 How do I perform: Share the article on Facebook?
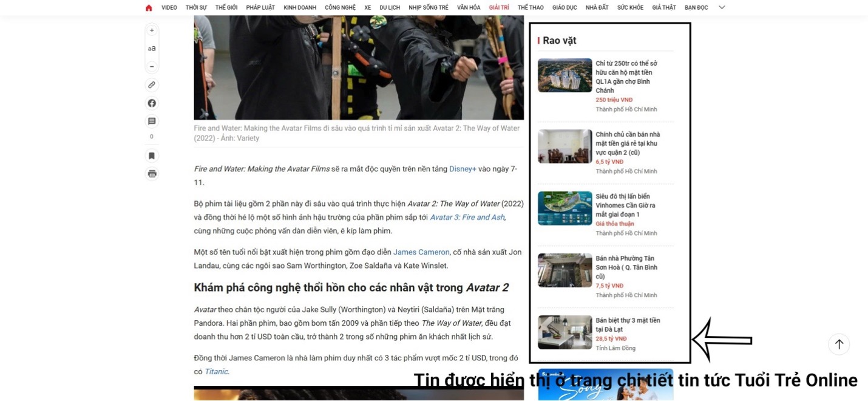coord(152,103)
